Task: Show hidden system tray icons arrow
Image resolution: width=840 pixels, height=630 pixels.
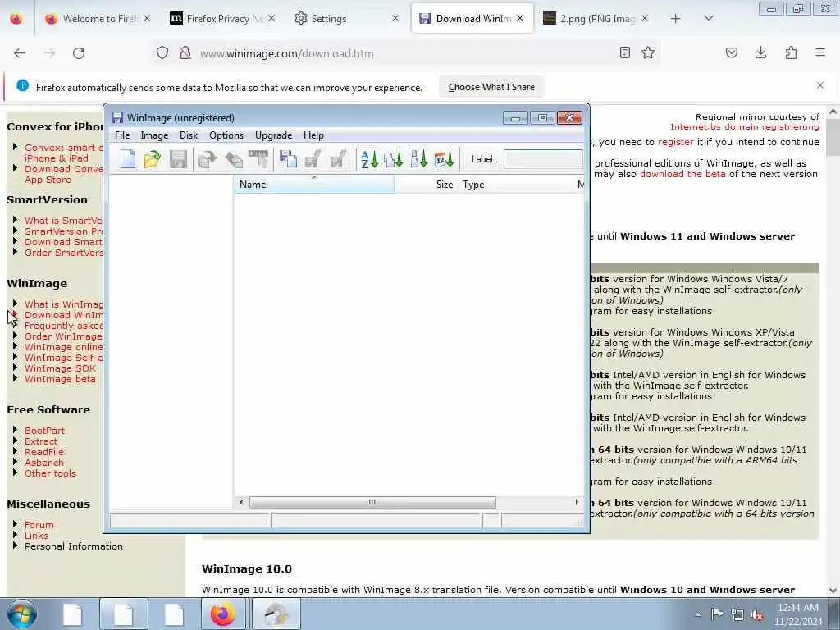Action: pyautogui.click(x=697, y=615)
